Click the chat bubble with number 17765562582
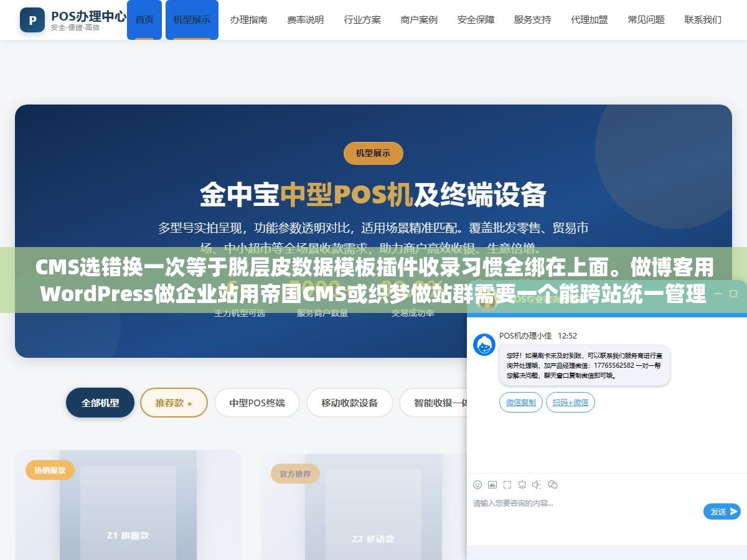Viewport: 747px width, 560px height. click(585, 365)
